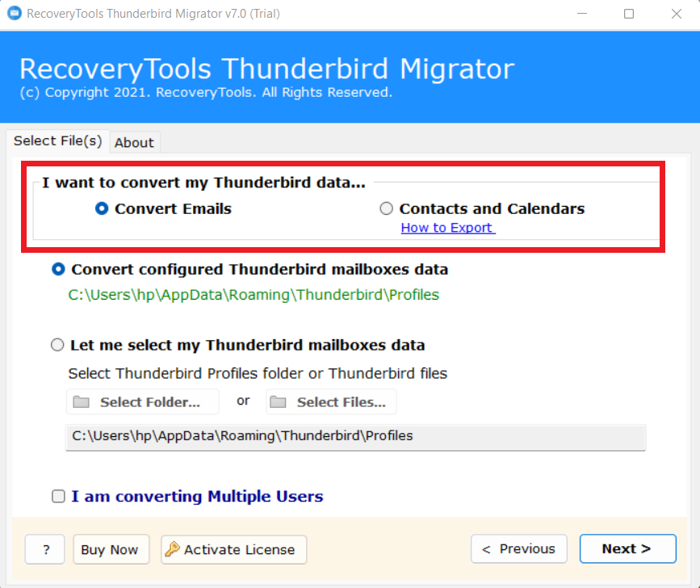Open the How to Export link
This screenshot has height=588, width=700.
point(448,228)
